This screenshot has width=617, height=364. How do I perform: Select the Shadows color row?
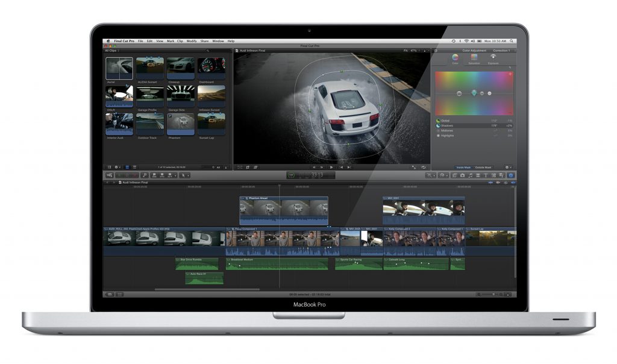(475, 125)
